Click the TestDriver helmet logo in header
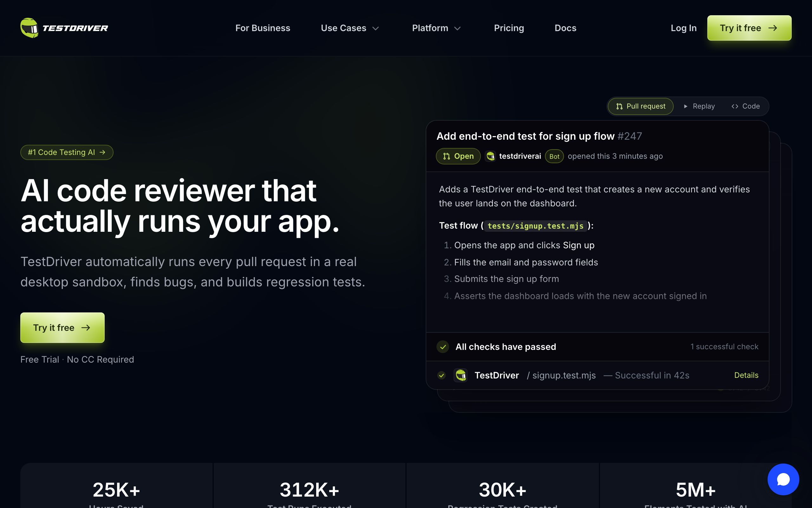Image resolution: width=812 pixels, height=508 pixels. point(29,28)
